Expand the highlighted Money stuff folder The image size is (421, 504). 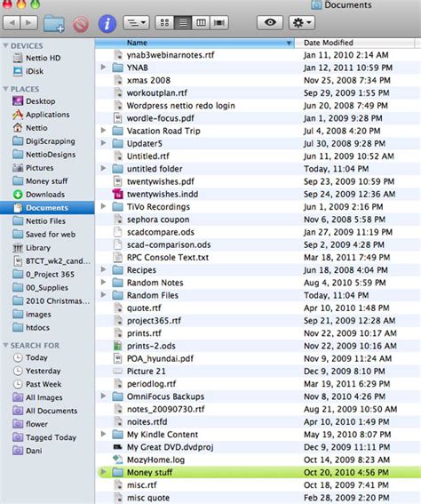[x=103, y=472]
